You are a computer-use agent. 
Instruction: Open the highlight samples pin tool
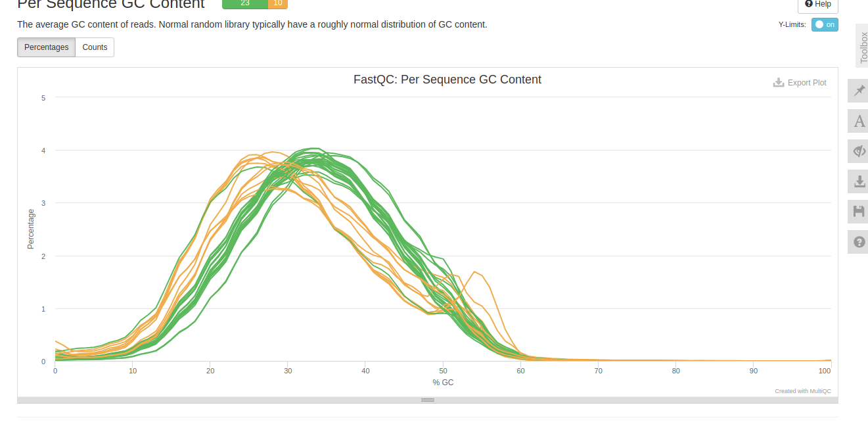point(858,91)
